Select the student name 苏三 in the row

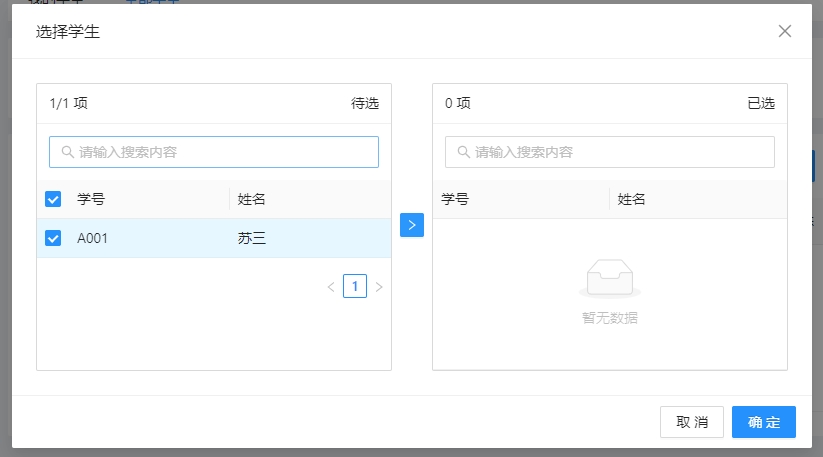(252, 238)
